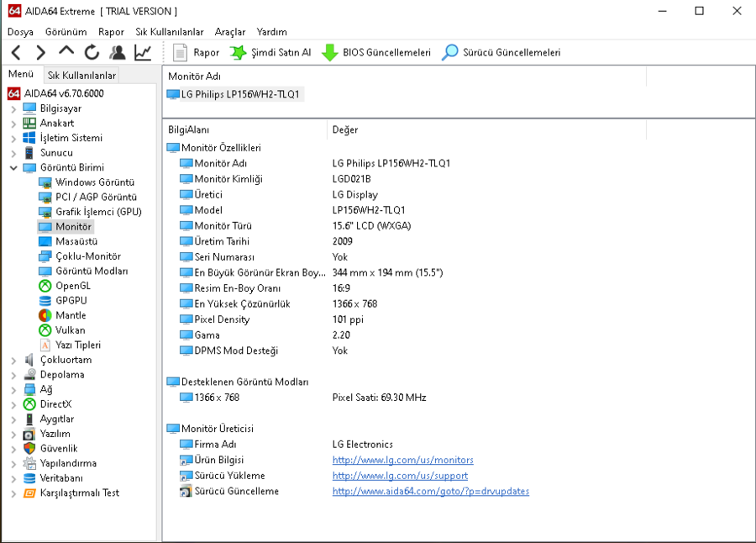Switch to the Menü sidebar tab
The width and height of the screenshot is (756, 543).
coord(21,74)
